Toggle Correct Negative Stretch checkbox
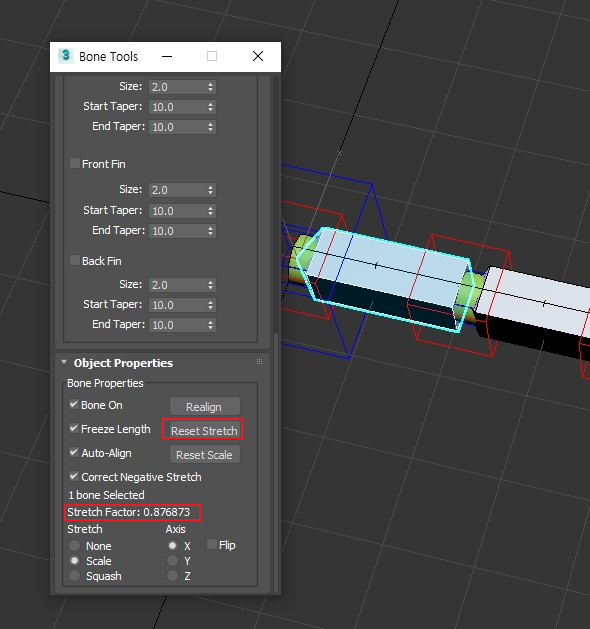 point(73,476)
